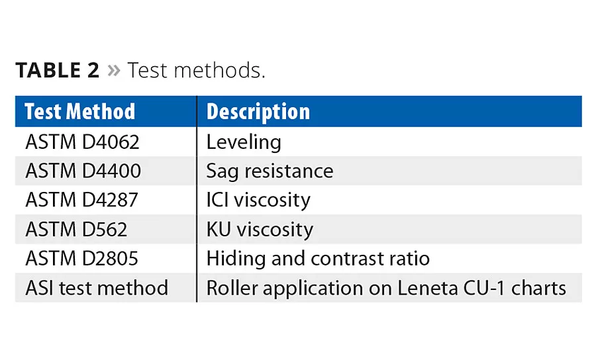Click the "Test Method" column header

pos(79,112)
